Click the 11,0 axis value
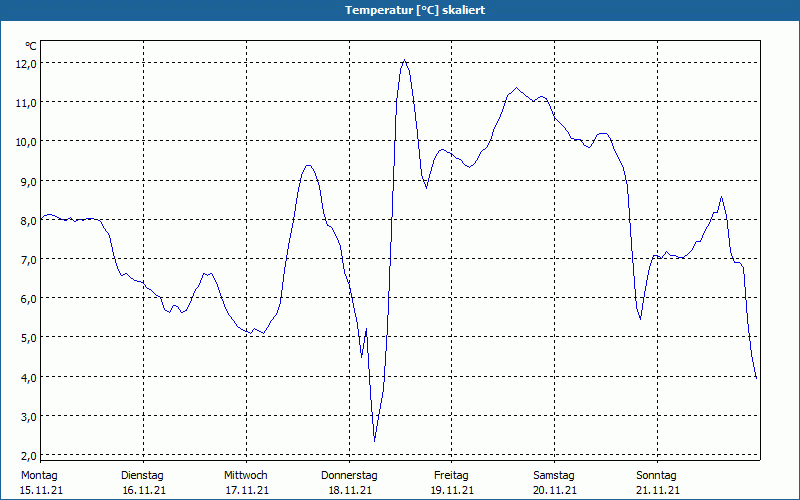800x500 pixels. click(x=26, y=103)
